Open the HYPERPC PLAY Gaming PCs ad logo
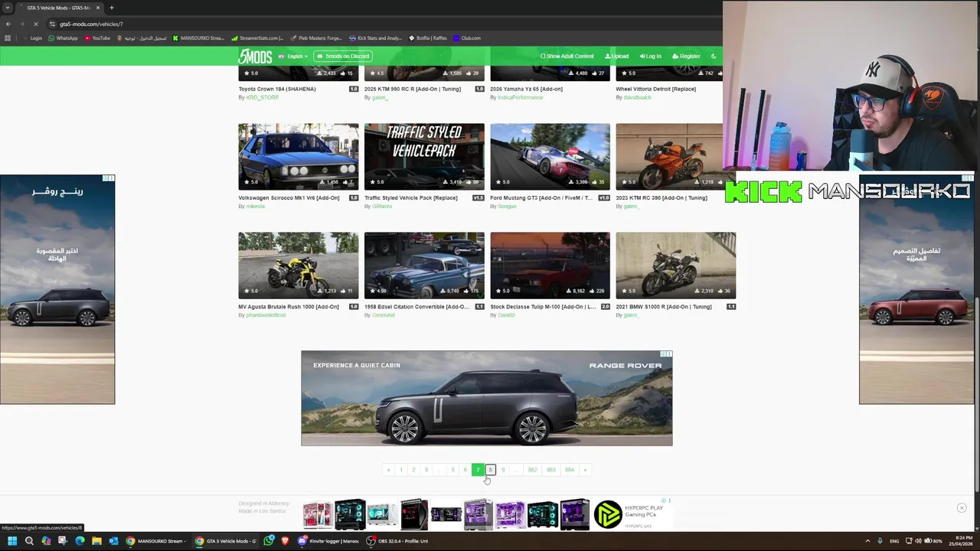 pyautogui.click(x=609, y=514)
